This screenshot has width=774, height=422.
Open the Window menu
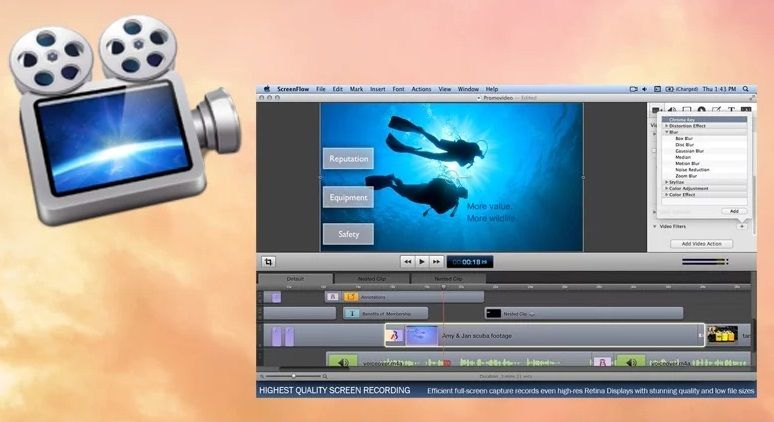click(x=468, y=89)
